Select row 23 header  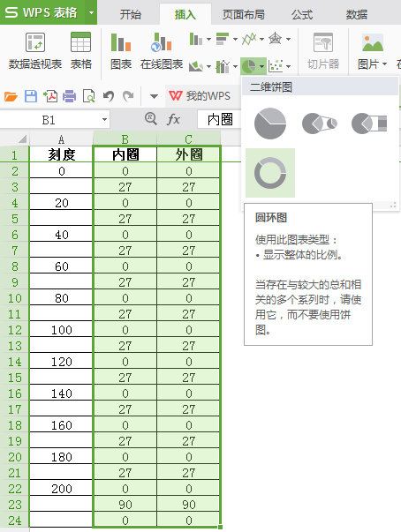pyautogui.click(x=15, y=505)
